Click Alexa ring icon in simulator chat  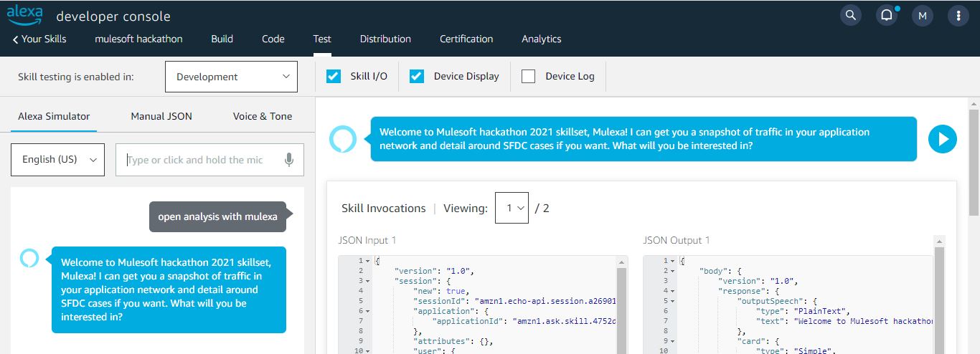coord(29,258)
